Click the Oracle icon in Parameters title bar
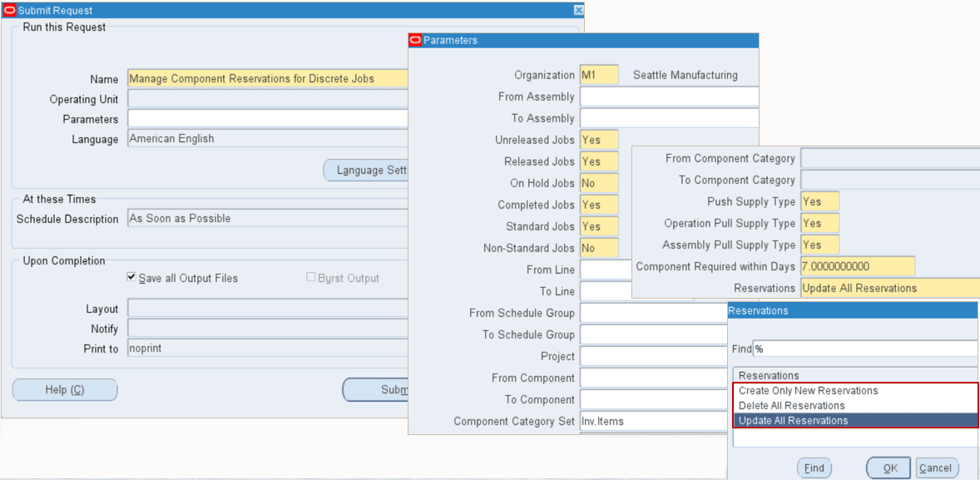This screenshot has width=980, height=480. pos(415,41)
